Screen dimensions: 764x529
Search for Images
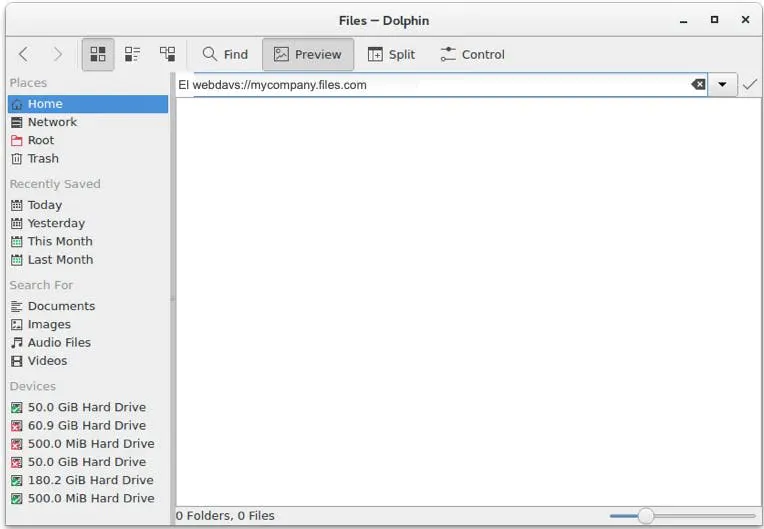click(x=88, y=324)
